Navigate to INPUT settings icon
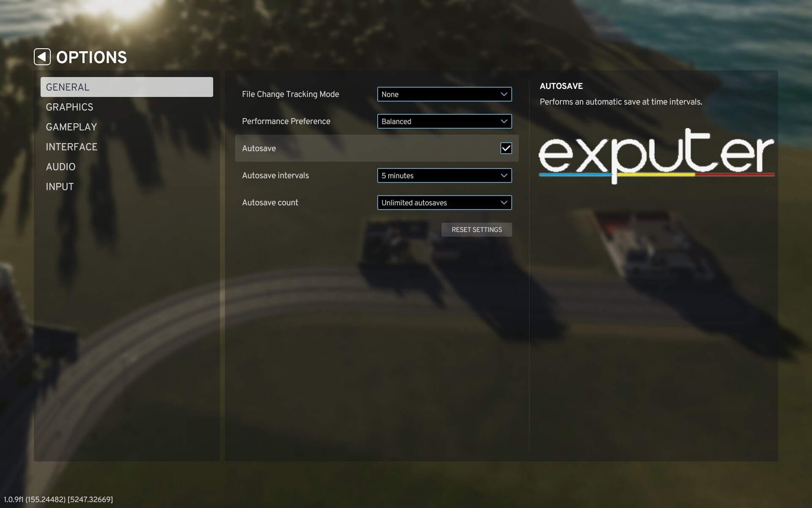Image resolution: width=812 pixels, height=508 pixels. [x=60, y=186]
